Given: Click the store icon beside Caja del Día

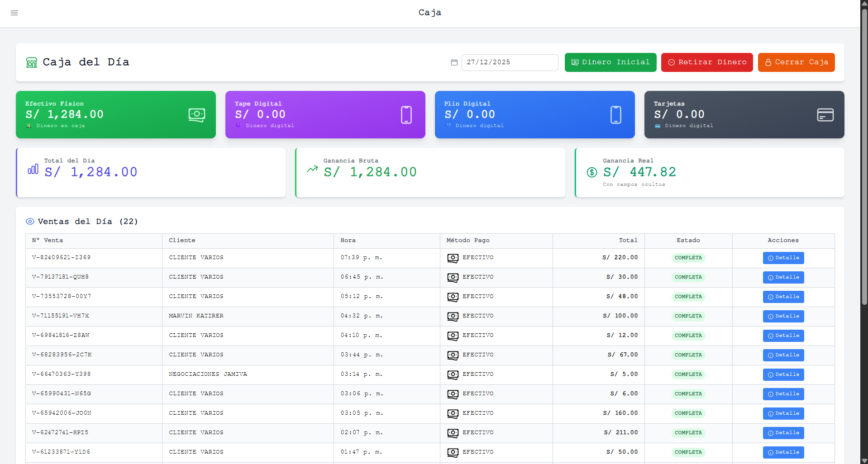Looking at the screenshot, I should tap(32, 62).
